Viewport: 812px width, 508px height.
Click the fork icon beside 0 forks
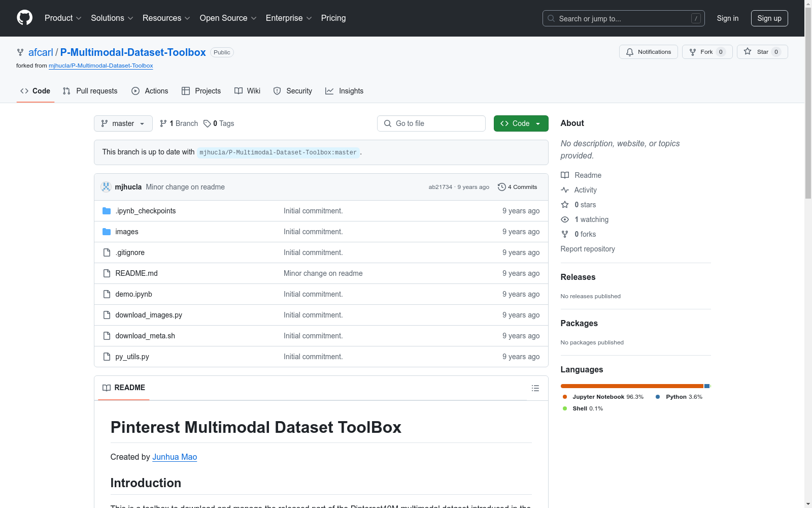coord(565,234)
